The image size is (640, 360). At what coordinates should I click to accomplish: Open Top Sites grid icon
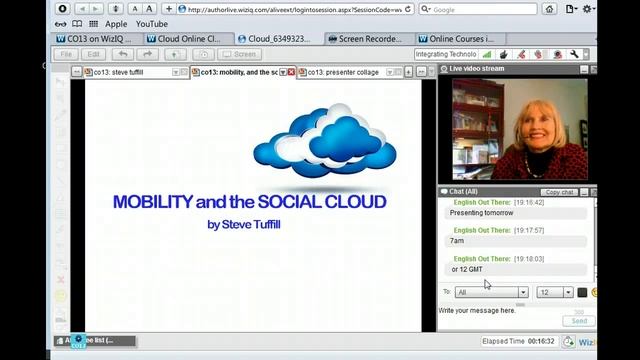point(93,24)
